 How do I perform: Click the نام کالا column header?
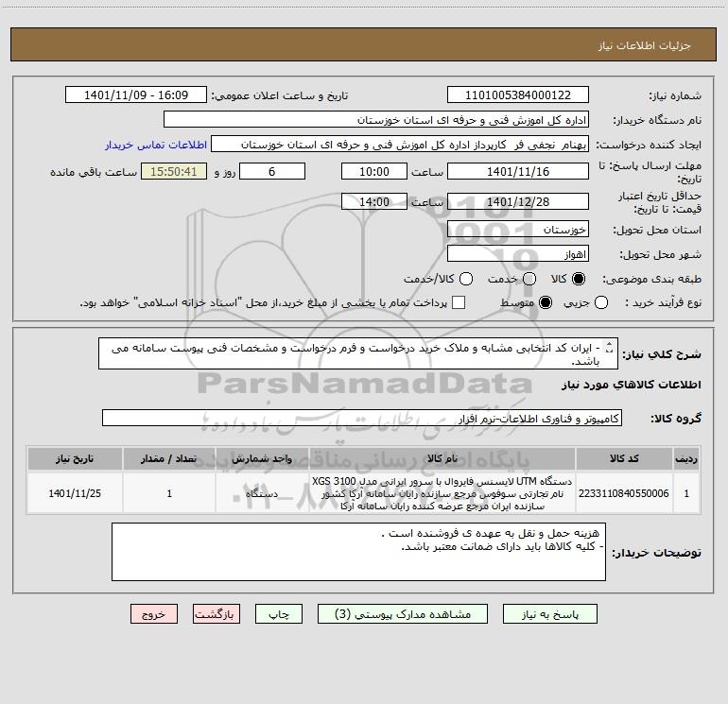(x=442, y=458)
